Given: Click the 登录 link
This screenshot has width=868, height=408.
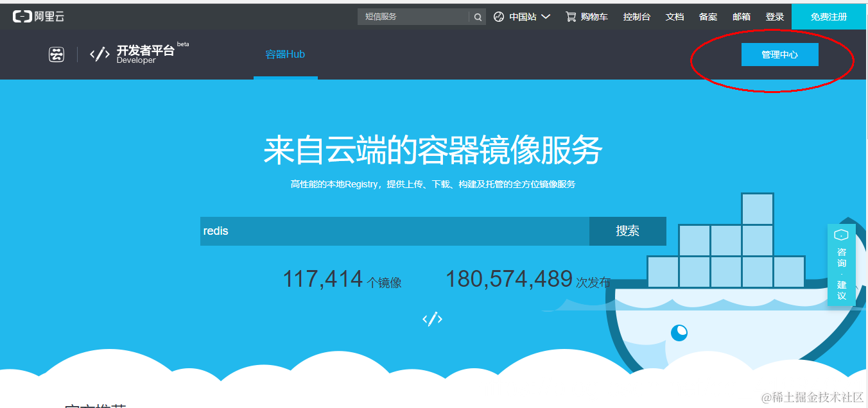Looking at the screenshot, I should (774, 17).
